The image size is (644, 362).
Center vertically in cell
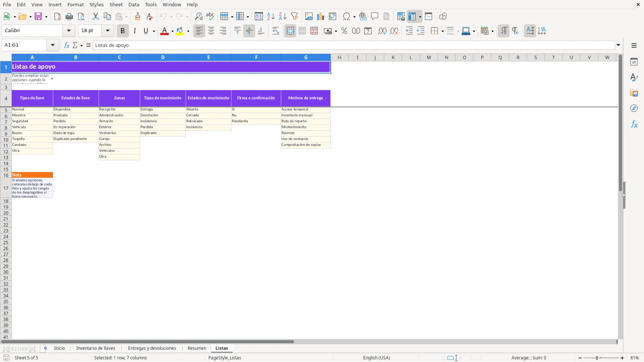pyautogui.click(x=249, y=31)
